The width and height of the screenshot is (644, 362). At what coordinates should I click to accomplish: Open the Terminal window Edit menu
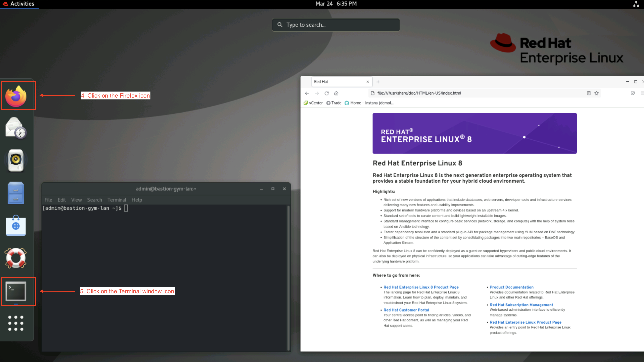coord(62,200)
